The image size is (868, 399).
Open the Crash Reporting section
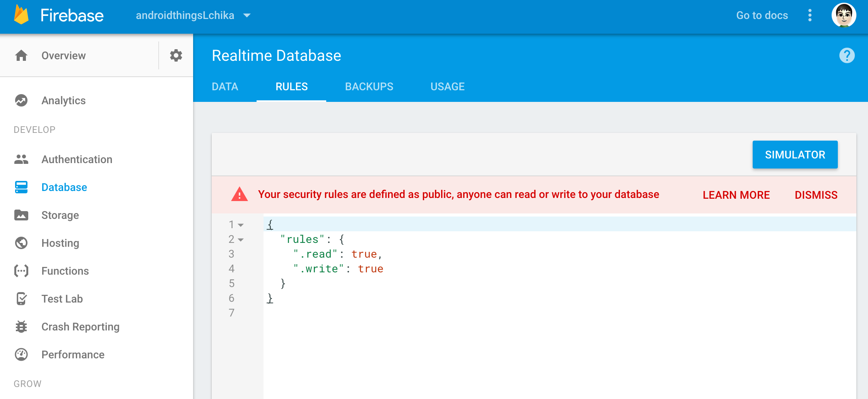click(x=80, y=327)
